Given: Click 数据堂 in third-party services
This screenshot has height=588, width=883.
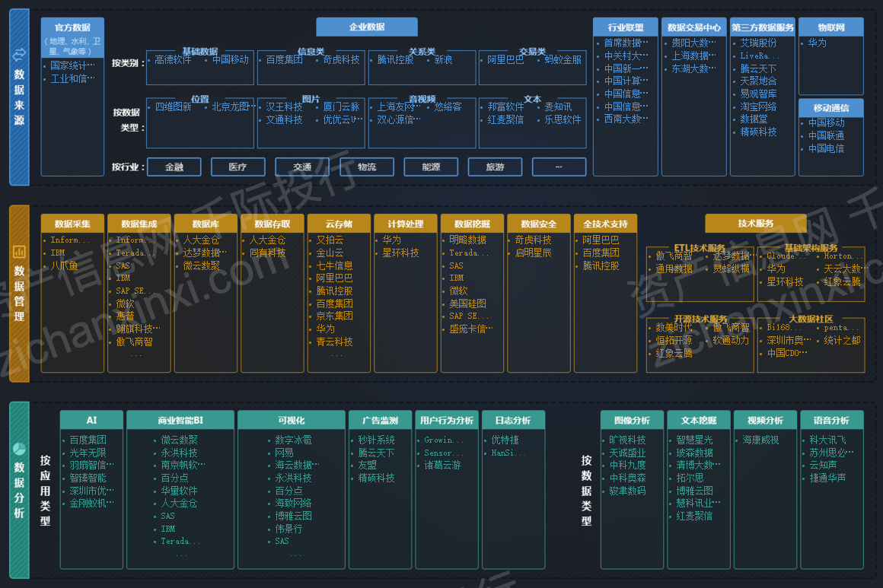Looking at the screenshot, I should click(x=754, y=119).
